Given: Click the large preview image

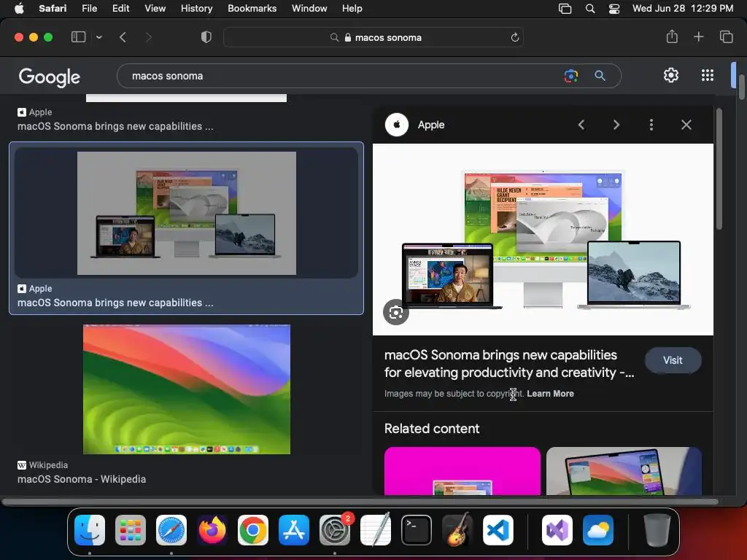Looking at the screenshot, I should [x=543, y=239].
